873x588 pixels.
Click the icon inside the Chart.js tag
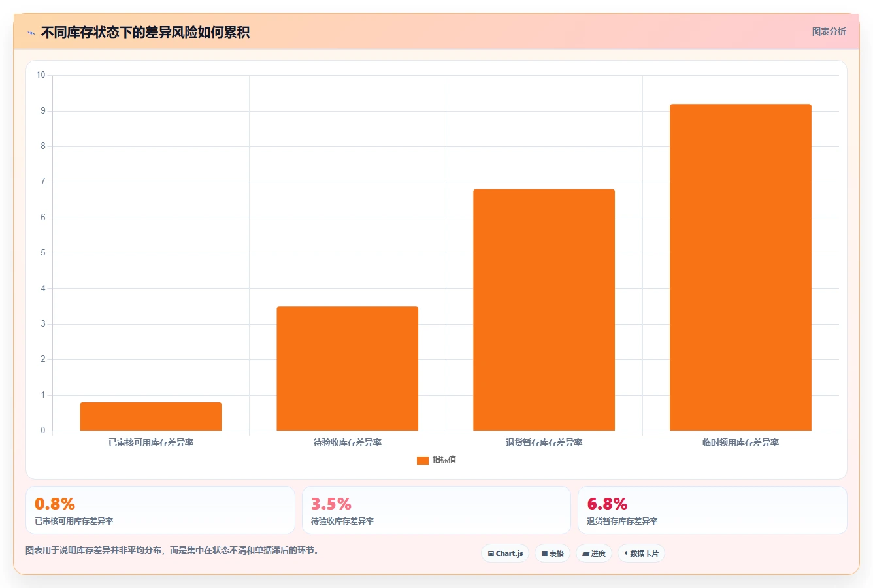coord(491,553)
